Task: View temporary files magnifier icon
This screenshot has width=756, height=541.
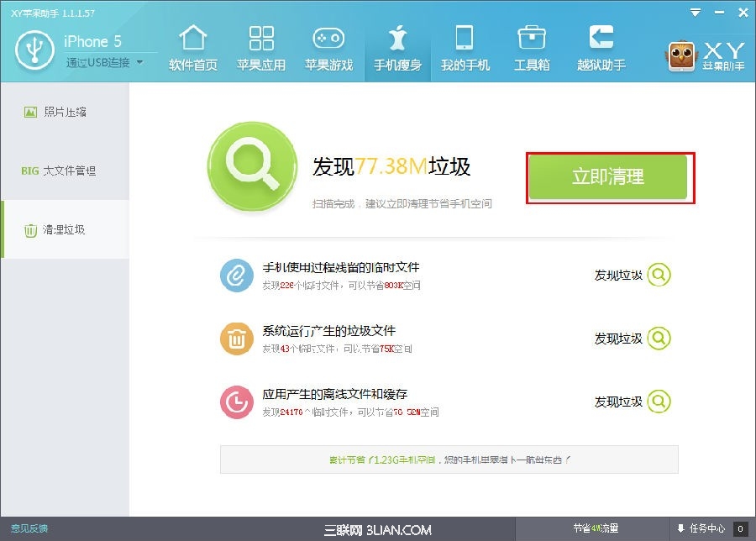Action: tap(659, 275)
